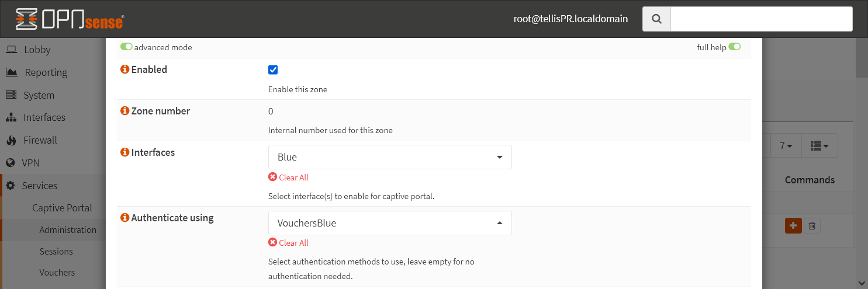The height and width of the screenshot is (289, 868).
Task: Click the Enabled info icon
Action: pyautogui.click(x=125, y=69)
